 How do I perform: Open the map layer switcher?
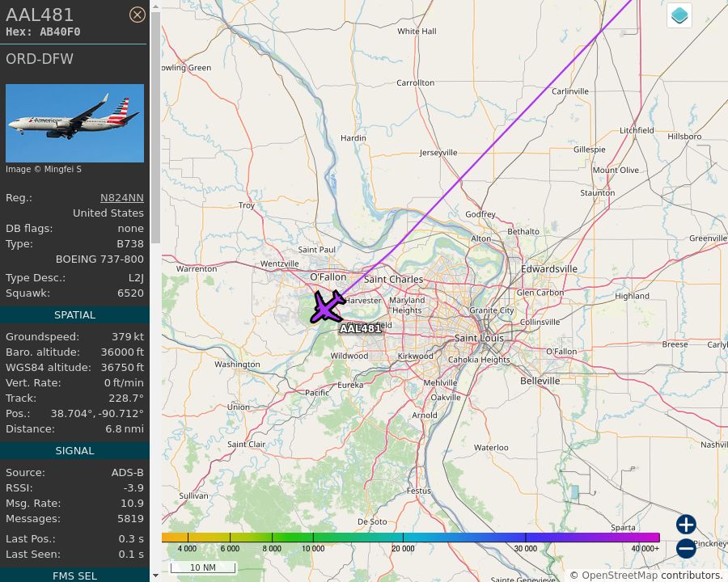(679, 15)
